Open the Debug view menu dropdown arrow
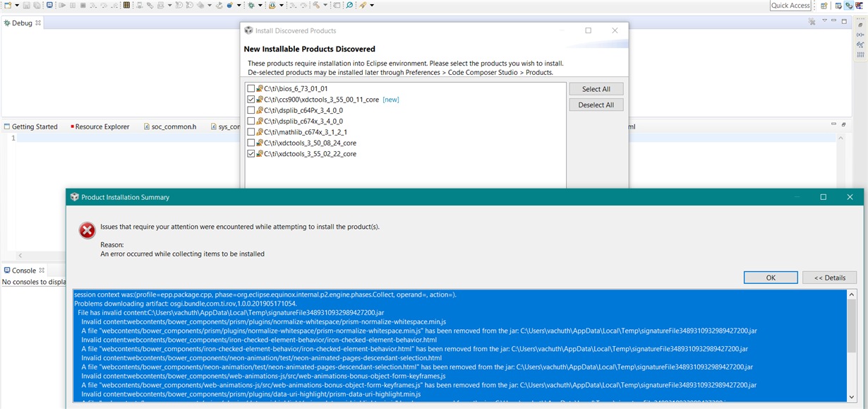 tap(824, 22)
